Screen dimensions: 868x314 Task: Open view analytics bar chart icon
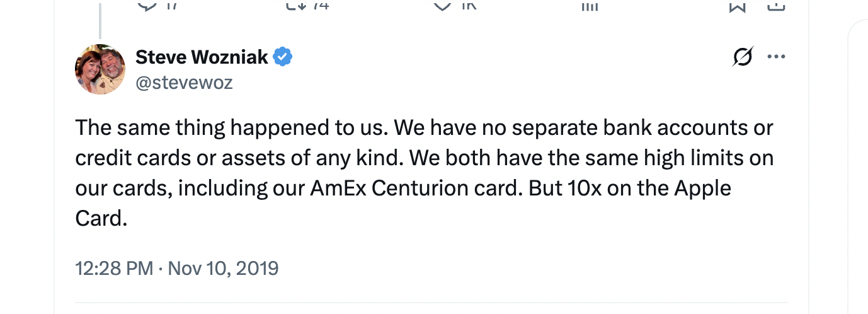pos(589,5)
